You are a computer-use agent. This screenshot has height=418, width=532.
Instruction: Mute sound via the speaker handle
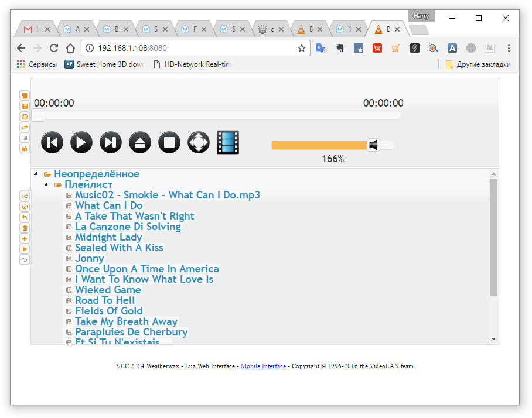373,145
